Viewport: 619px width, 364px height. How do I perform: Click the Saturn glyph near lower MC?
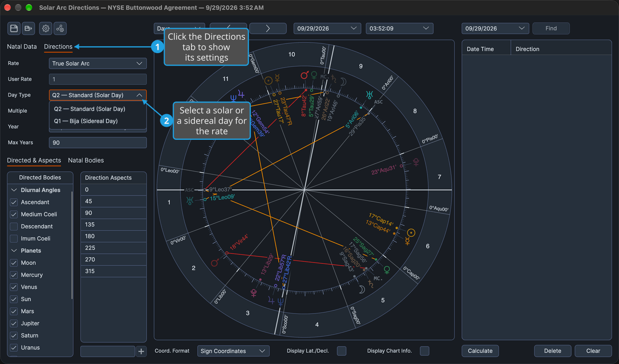coord(371,283)
